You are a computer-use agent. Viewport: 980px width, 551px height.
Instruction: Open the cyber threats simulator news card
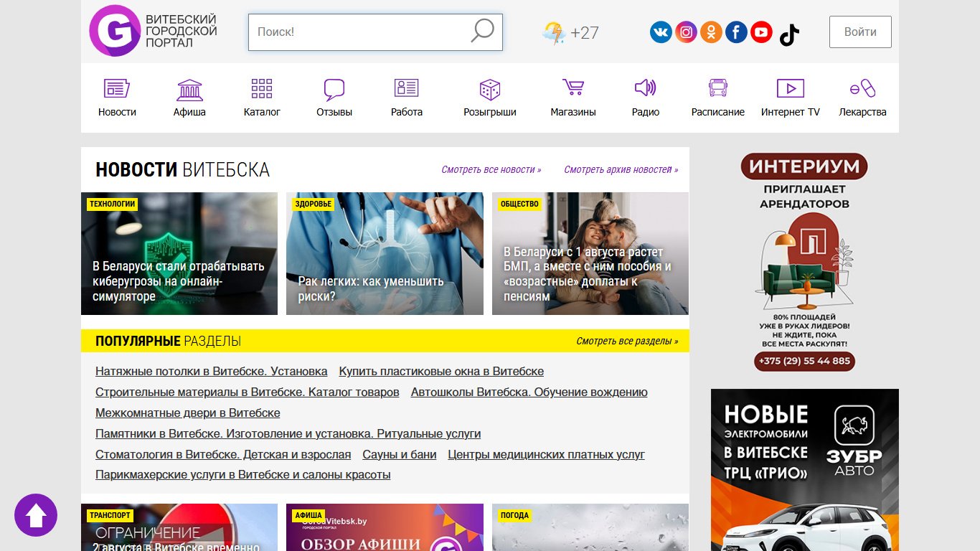point(179,253)
